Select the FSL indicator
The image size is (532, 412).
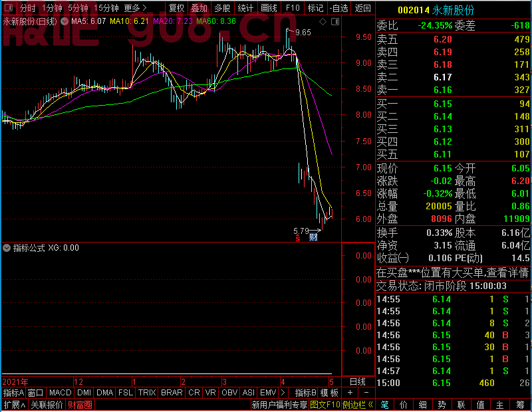(126, 393)
